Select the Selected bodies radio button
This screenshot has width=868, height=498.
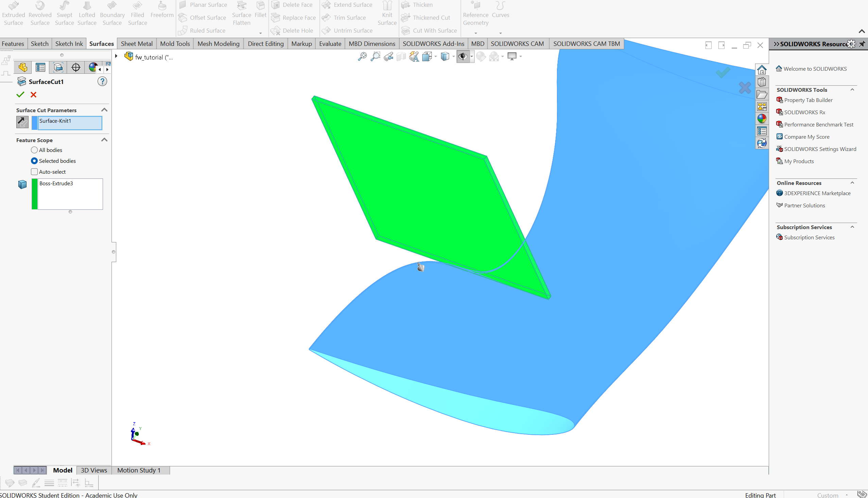click(x=34, y=161)
